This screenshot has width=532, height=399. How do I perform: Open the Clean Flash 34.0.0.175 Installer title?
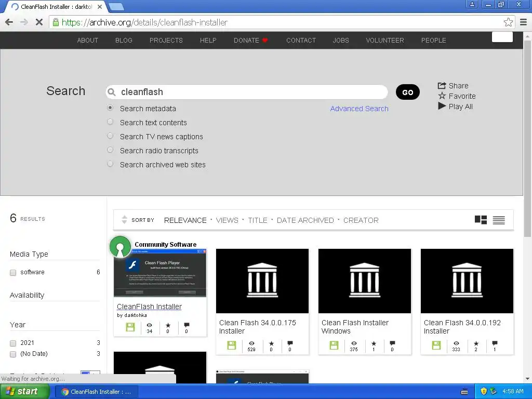click(258, 327)
